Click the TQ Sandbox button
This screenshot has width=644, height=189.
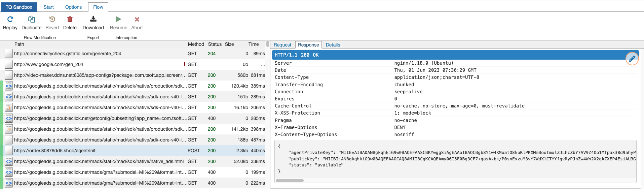19,7
